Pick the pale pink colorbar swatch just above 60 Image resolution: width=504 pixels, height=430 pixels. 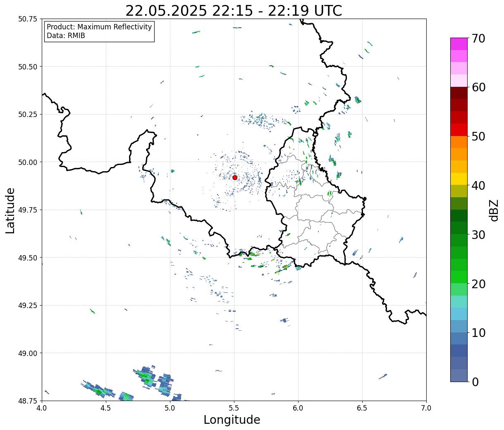click(459, 81)
